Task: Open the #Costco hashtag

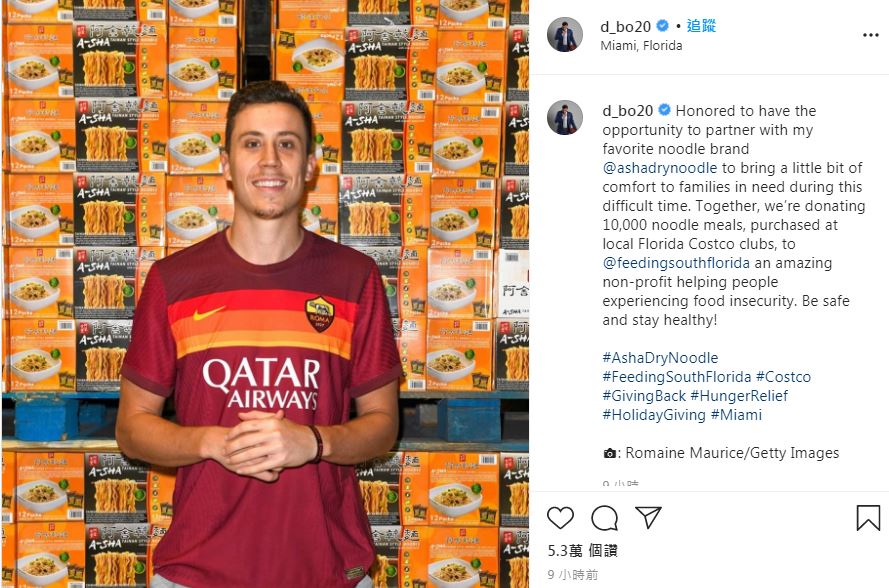Action: click(x=784, y=377)
